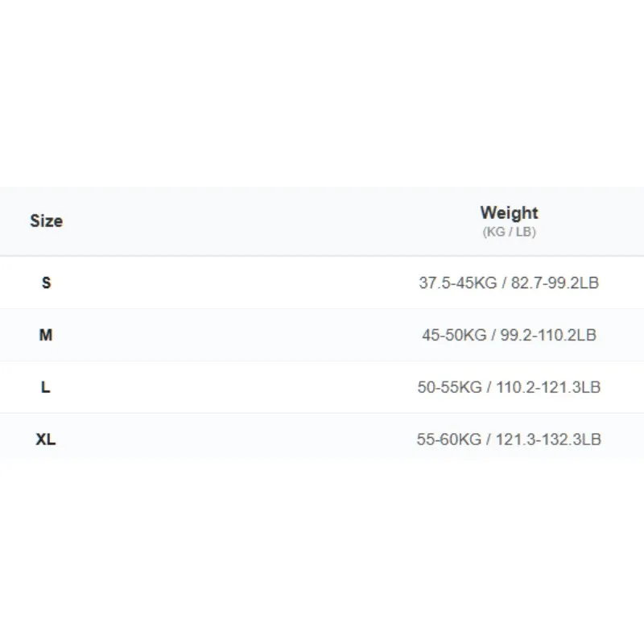Click the empty middle of S row
Viewport: 644px width, 644px height.
click(234, 283)
